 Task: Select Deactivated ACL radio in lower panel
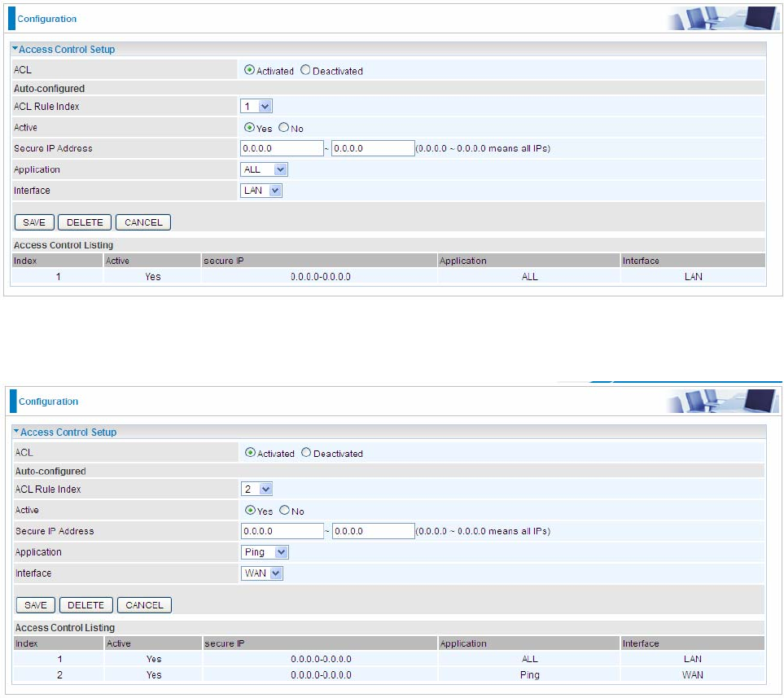(306, 453)
